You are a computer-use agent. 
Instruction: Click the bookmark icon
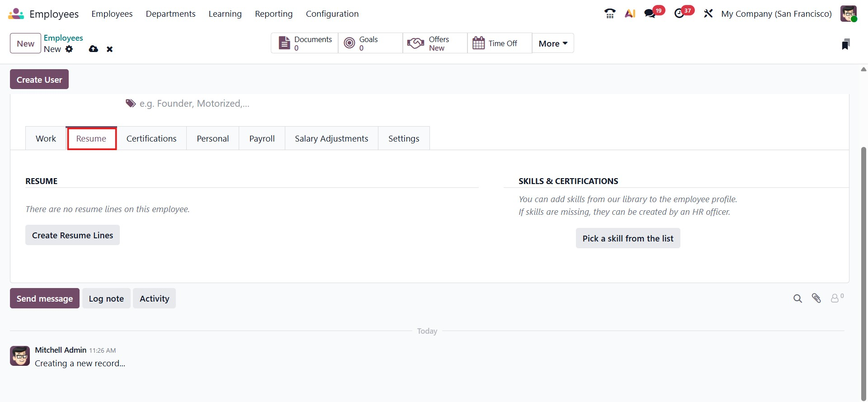[845, 44]
